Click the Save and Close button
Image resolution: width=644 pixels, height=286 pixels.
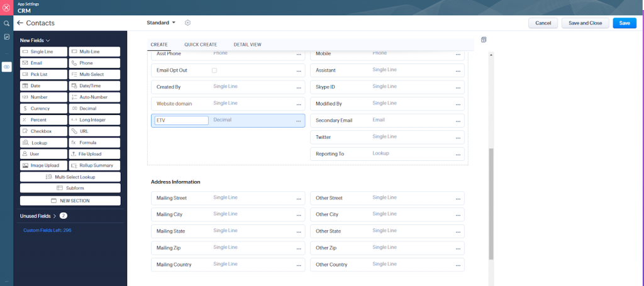point(585,23)
